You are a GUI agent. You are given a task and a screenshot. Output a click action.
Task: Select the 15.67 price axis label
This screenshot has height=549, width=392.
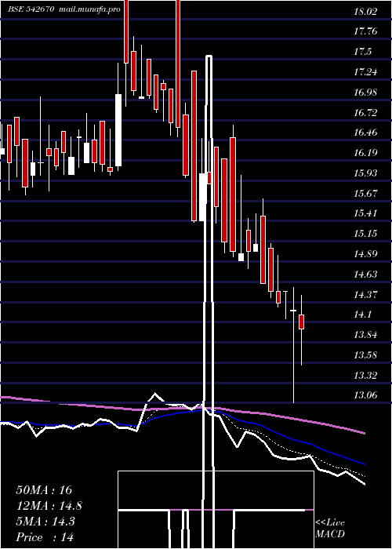click(x=365, y=193)
